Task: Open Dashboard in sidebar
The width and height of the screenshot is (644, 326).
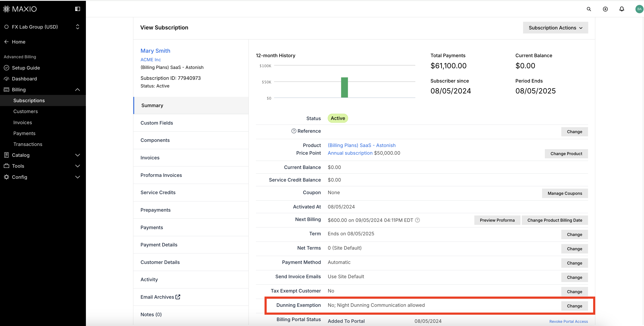Action: click(24, 79)
